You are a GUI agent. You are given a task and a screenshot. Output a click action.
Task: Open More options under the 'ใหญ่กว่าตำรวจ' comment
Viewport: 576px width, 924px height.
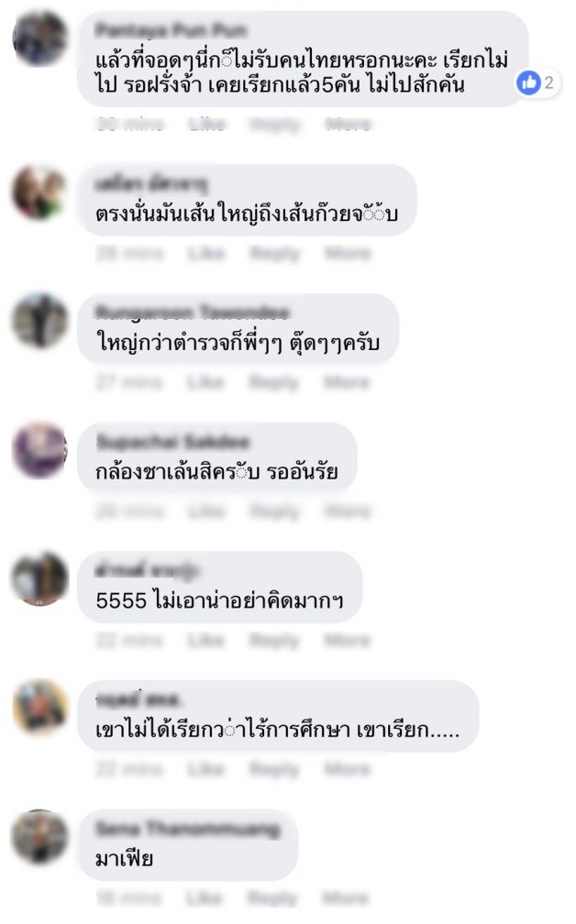click(348, 382)
